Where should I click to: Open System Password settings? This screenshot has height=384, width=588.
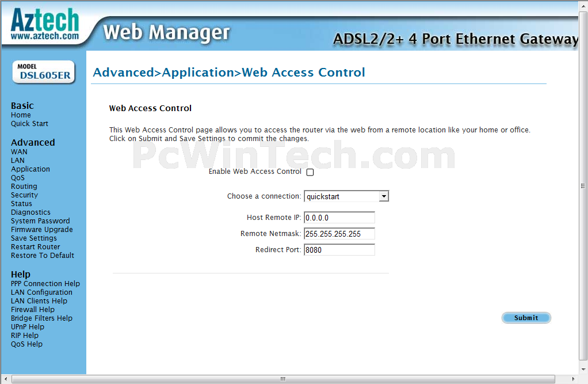pos(40,220)
